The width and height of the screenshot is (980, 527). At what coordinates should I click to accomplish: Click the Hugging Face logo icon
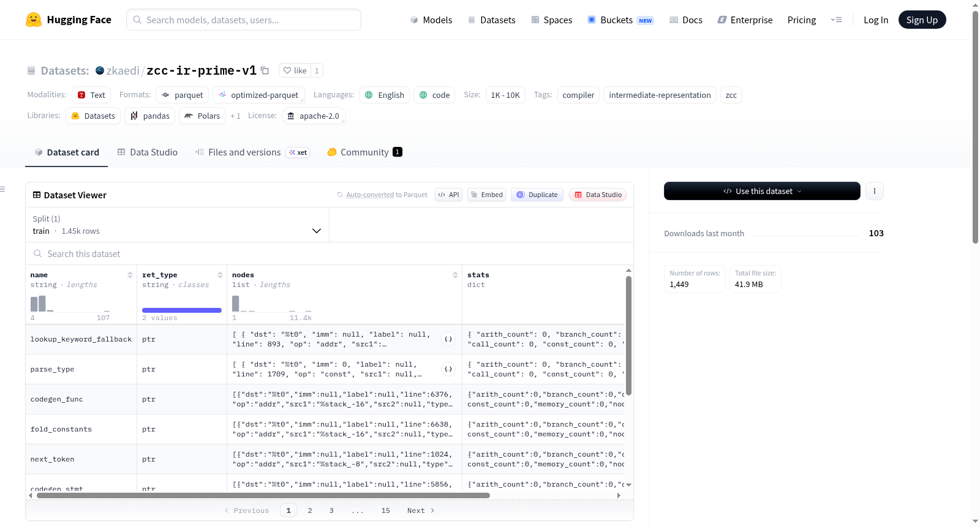click(x=34, y=20)
